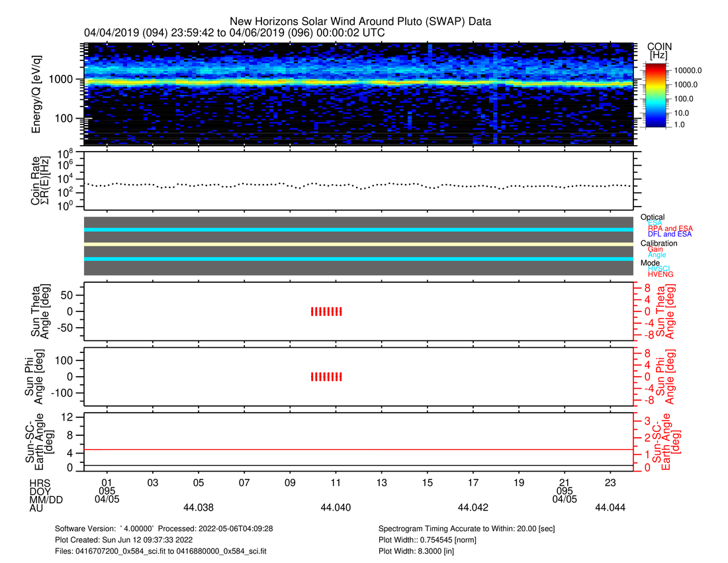Click the pale yellow Calibration status stripe
728x563 pixels.
(x=357, y=244)
